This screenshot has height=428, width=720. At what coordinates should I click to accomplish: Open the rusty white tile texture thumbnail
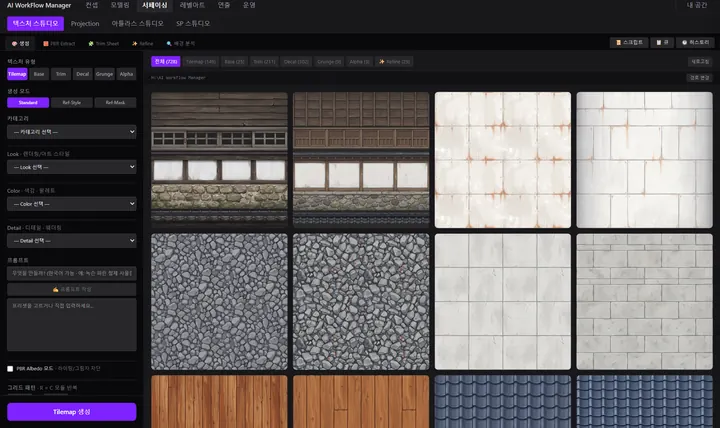tap(503, 160)
